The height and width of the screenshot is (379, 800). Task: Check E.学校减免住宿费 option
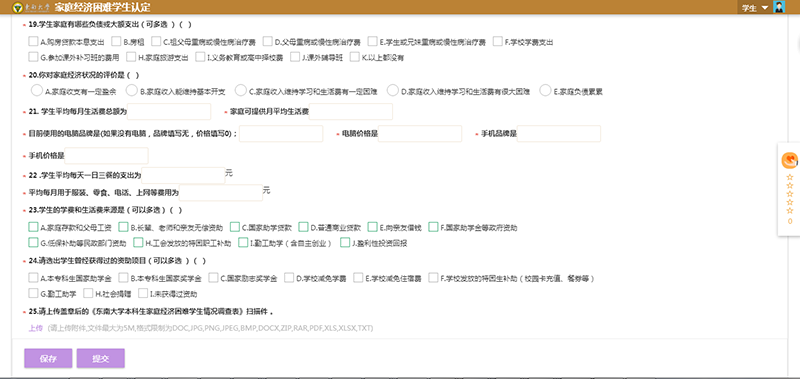pos(358,278)
